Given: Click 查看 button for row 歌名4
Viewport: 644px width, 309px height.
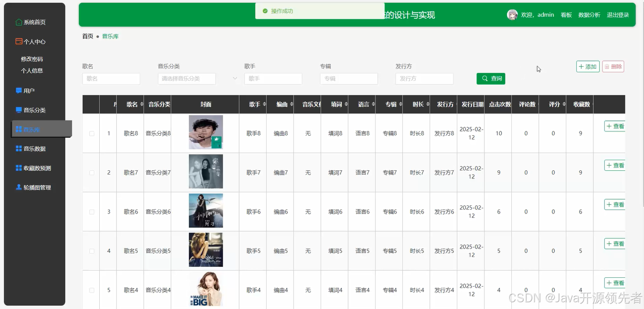Looking at the screenshot, I should tap(615, 283).
